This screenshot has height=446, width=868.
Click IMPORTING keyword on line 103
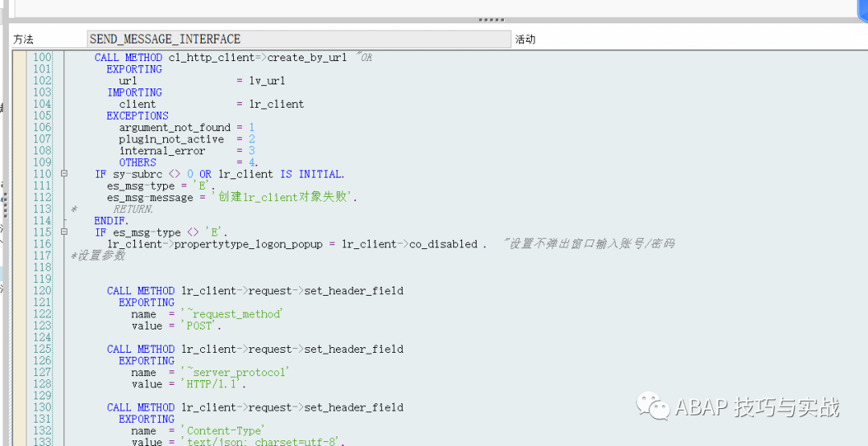[134, 92]
